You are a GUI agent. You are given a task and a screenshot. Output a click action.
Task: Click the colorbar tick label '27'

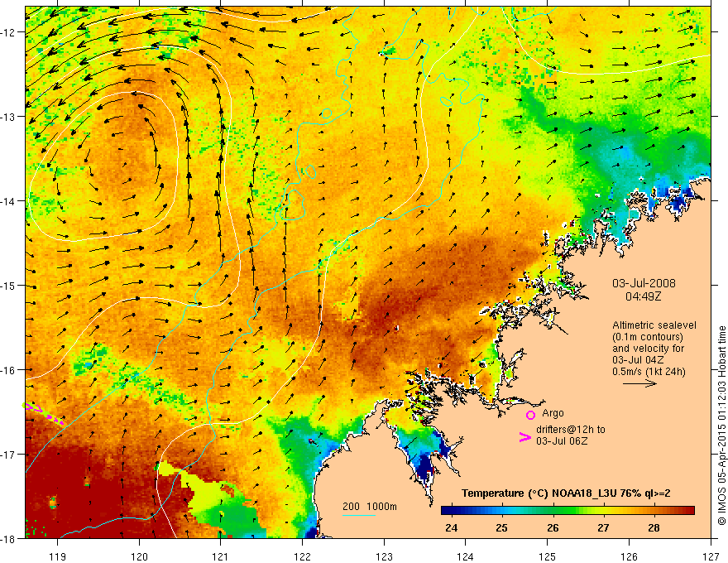point(603,527)
